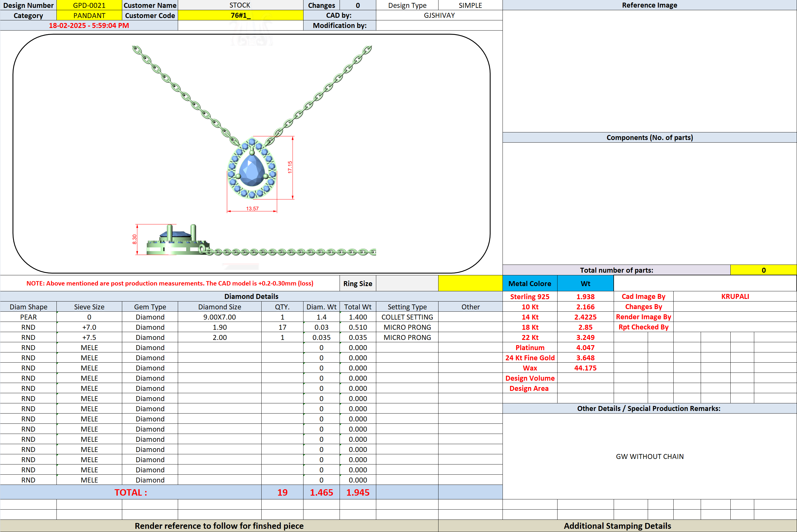This screenshot has width=797, height=532.
Task: Click the Cad Image By KRUPALI value
Action: coord(735,296)
